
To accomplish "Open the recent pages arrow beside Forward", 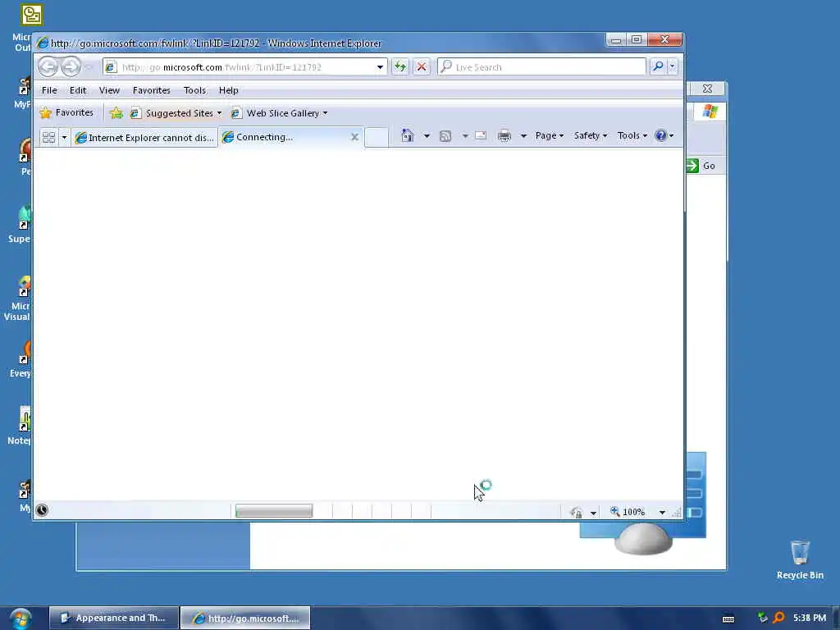I will [89, 67].
